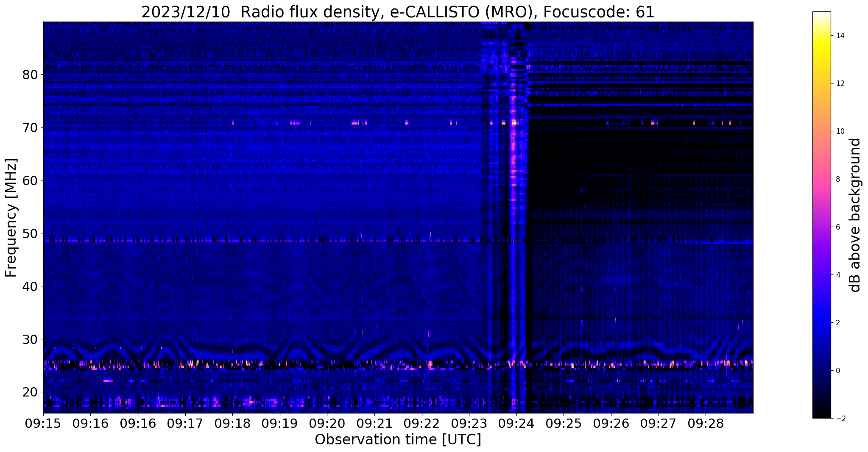
Task: Click the 'dB above background' colorbar label
Action: [855, 215]
